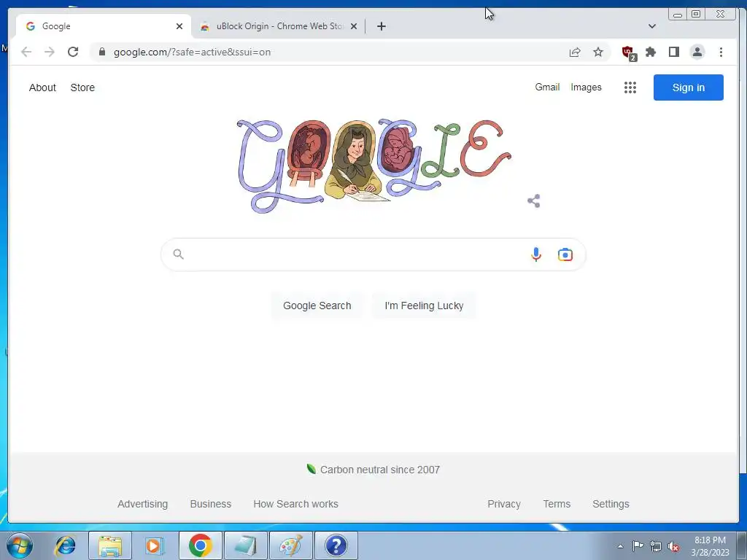Viewport: 747px width, 560px height.
Task: Close the uBlock Origin tab
Action: click(x=354, y=26)
